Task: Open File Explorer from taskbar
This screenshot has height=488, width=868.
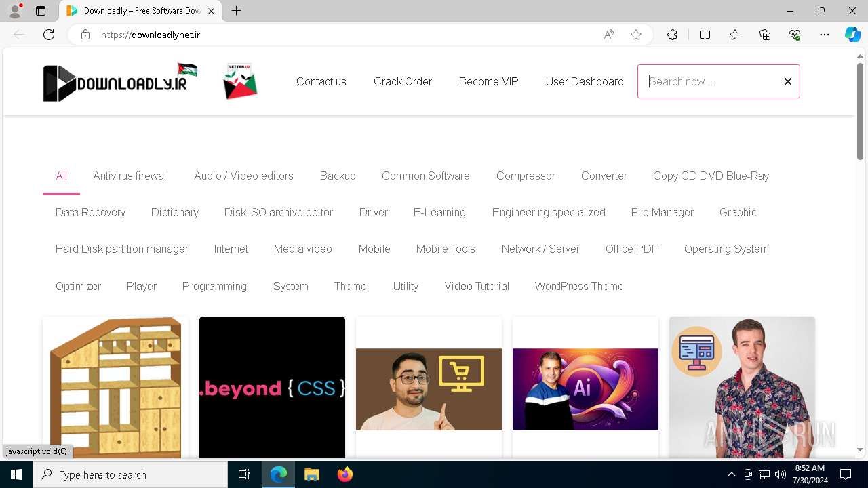Action: [311, 474]
